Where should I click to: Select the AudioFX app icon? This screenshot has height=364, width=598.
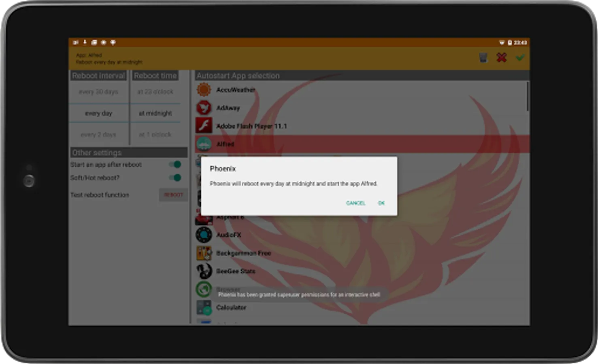204,235
